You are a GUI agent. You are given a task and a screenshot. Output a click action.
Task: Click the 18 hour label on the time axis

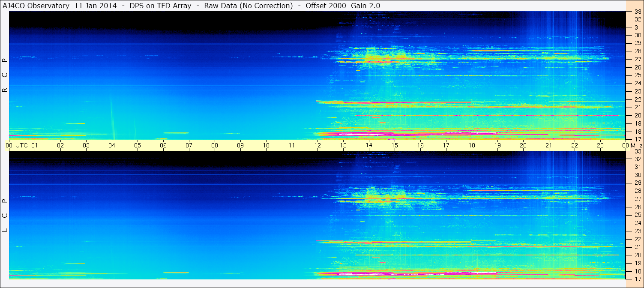click(472, 145)
